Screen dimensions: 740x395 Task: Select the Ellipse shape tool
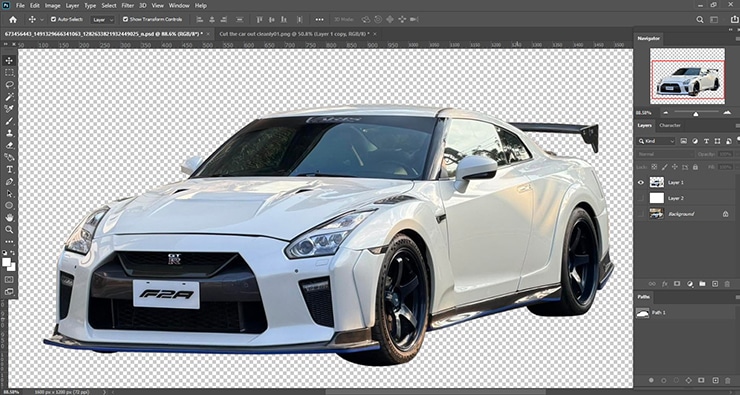pyautogui.click(x=9, y=205)
